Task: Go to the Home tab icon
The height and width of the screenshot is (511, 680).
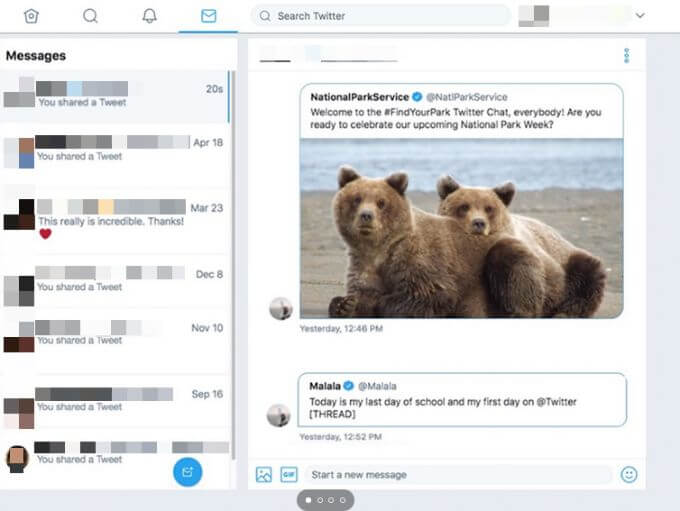Action: pyautogui.click(x=31, y=16)
